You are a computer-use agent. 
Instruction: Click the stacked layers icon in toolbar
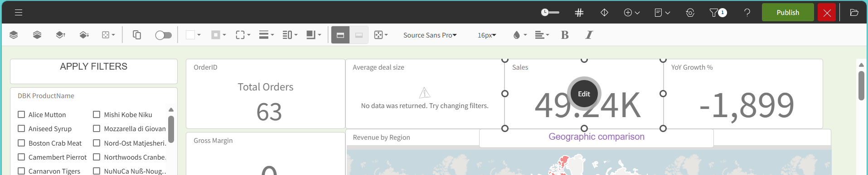[x=14, y=35]
